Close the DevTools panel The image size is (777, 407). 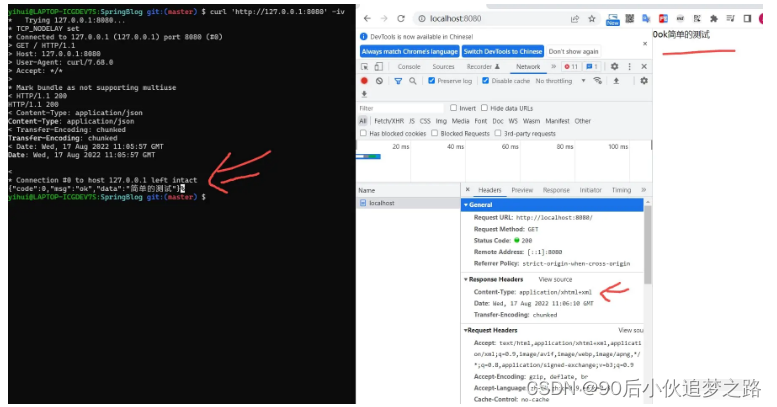click(x=644, y=66)
